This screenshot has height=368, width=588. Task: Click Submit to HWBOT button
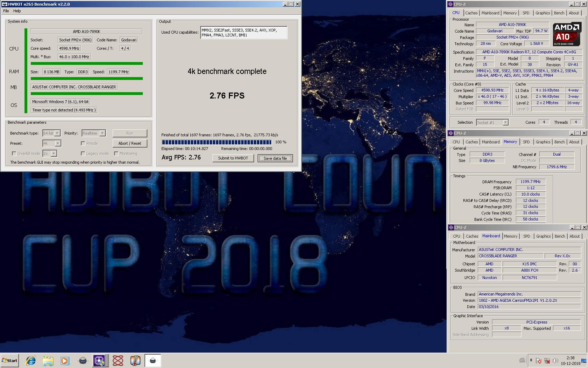click(x=233, y=158)
